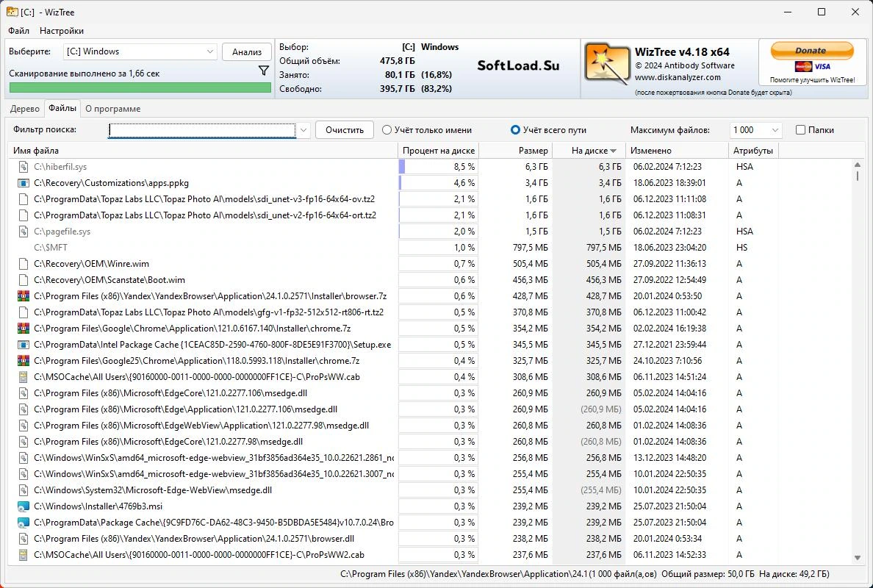
Task: Sort by 'Процент на диске' column header
Action: point(439,151)
